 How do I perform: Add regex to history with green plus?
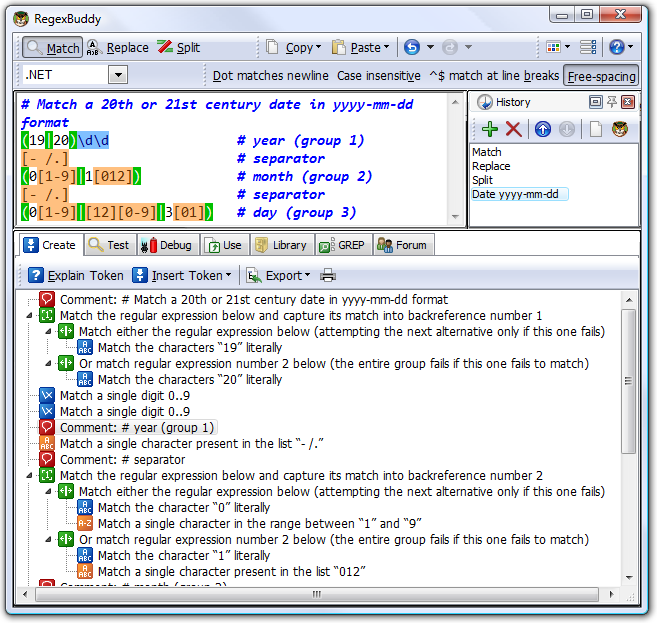click(490, 129)
